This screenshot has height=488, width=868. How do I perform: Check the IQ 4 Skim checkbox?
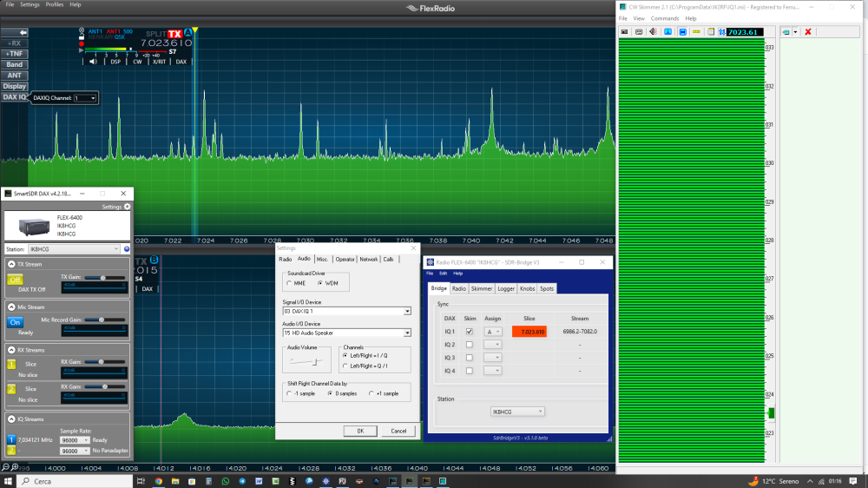click(x=470, y=371)
